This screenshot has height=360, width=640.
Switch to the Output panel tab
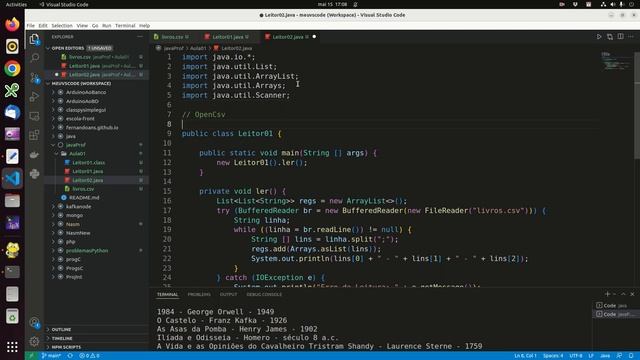tap(228, 294)
